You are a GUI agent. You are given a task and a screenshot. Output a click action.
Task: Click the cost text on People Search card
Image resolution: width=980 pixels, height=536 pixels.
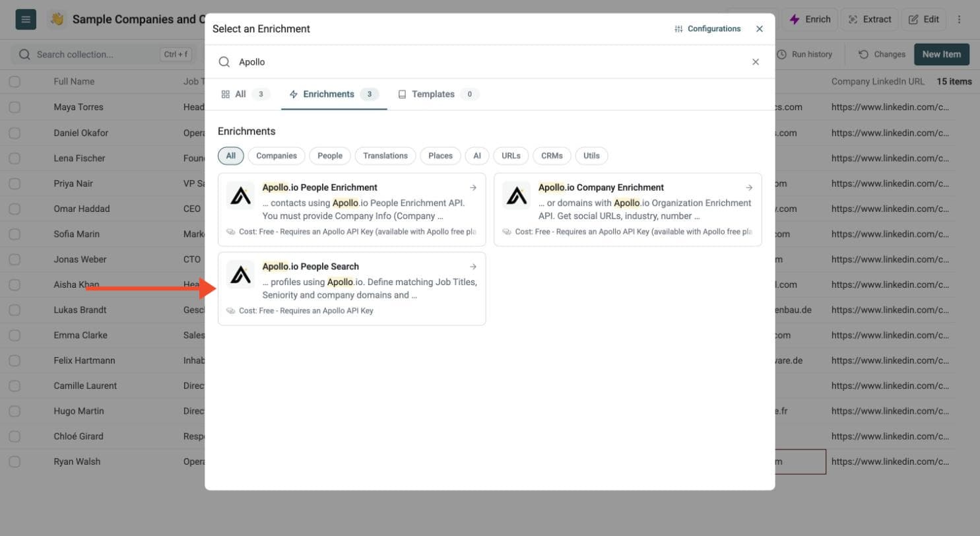(x=306, y=311)
